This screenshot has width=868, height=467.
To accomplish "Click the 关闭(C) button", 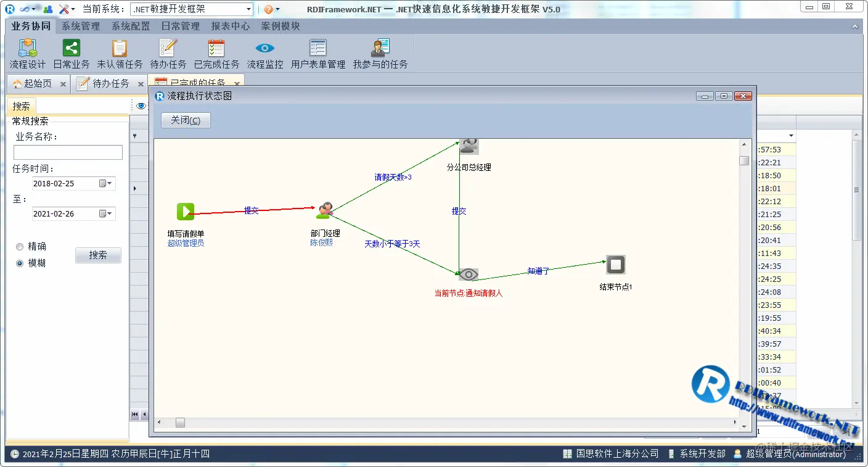I will 186,120.
